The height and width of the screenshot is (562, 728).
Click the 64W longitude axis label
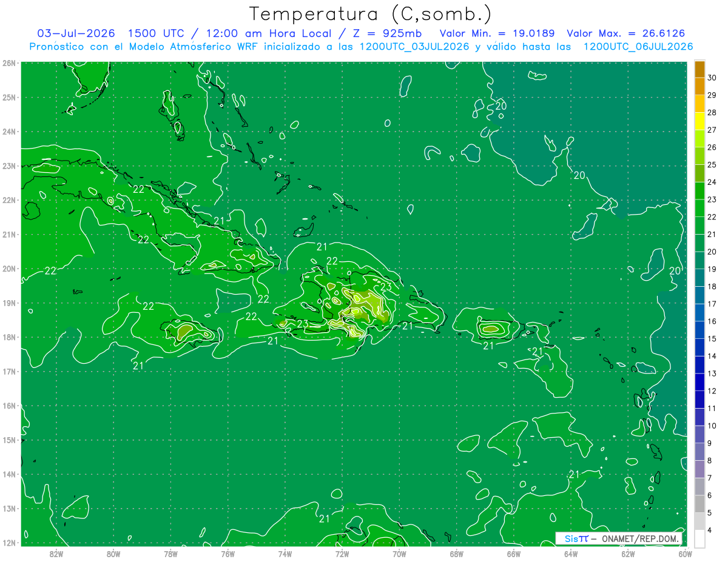(570, 553)
